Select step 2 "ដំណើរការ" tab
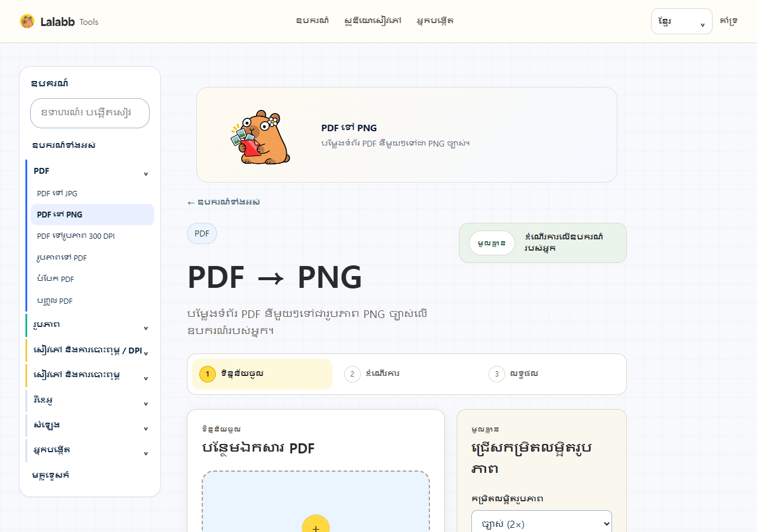This screenshot has height=532, width=757. tap(407, 374)
